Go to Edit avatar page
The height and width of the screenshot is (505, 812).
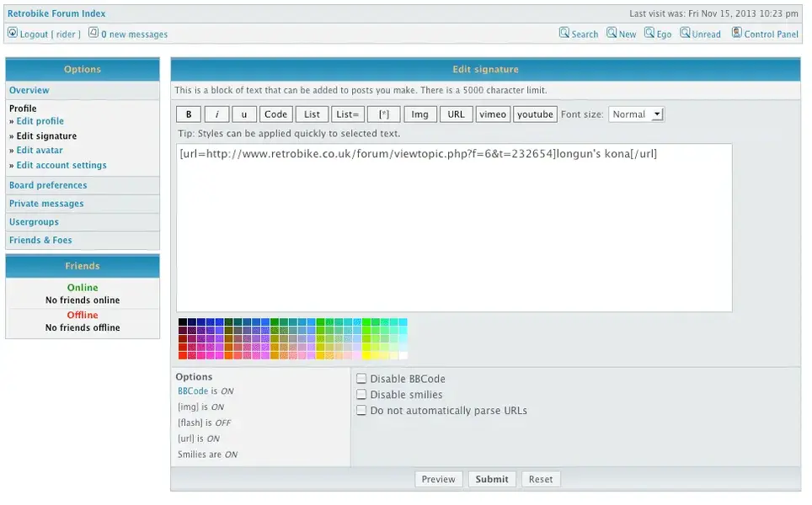click(40, 151)
